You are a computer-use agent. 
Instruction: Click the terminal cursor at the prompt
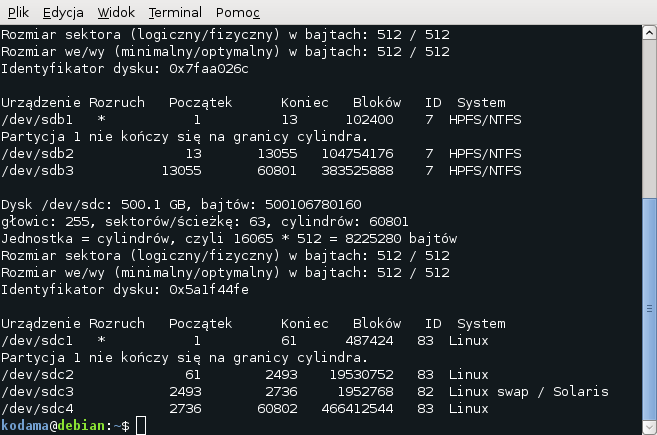point(141,426)
